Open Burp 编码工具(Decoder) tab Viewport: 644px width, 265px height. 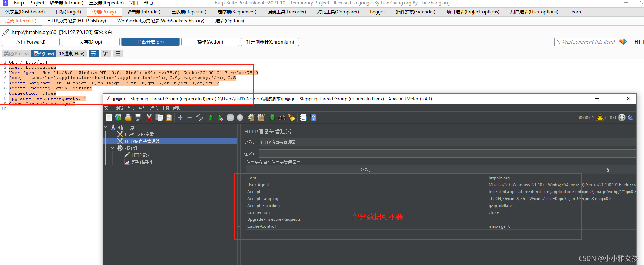click(x=287, y=12)
